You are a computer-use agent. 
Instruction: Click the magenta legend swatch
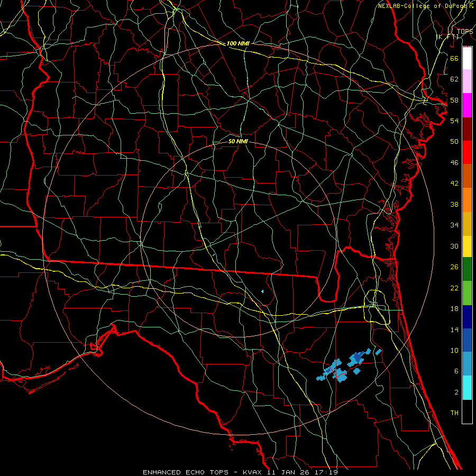click(x=467, y=105)
